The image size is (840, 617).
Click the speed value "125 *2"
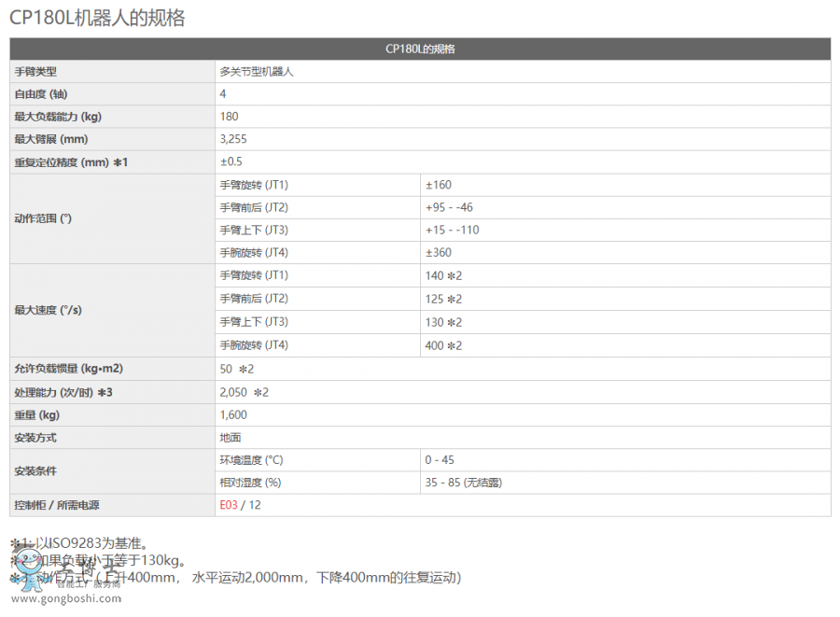443,299
